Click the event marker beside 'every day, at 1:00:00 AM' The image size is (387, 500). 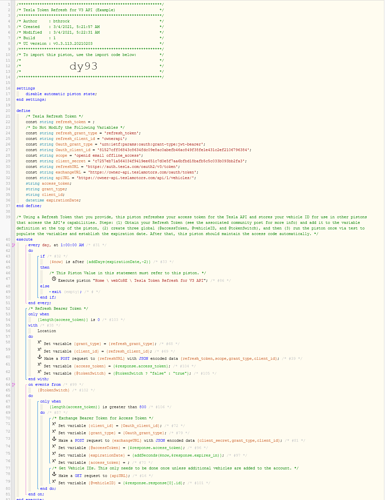pyautogui.click(x=13, y=245)
